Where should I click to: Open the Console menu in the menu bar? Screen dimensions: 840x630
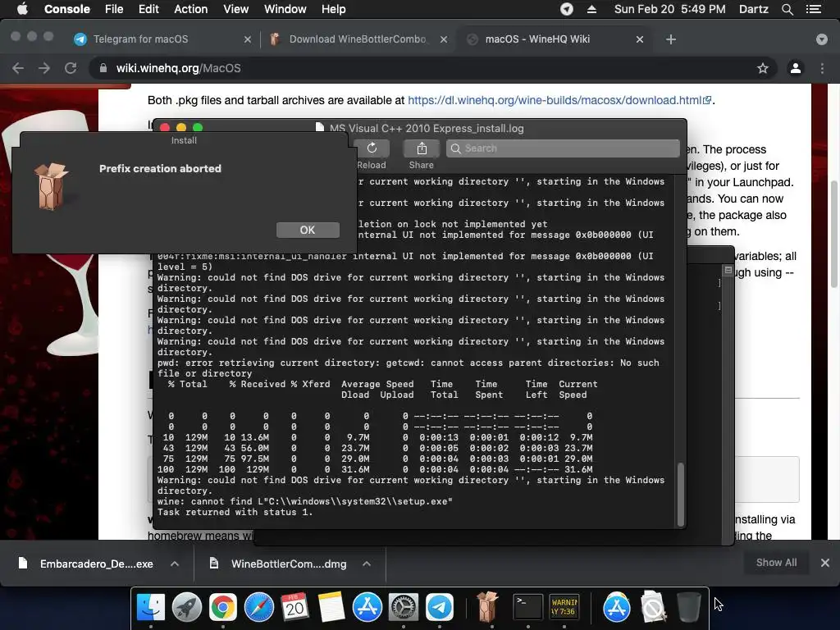(67, 9)
